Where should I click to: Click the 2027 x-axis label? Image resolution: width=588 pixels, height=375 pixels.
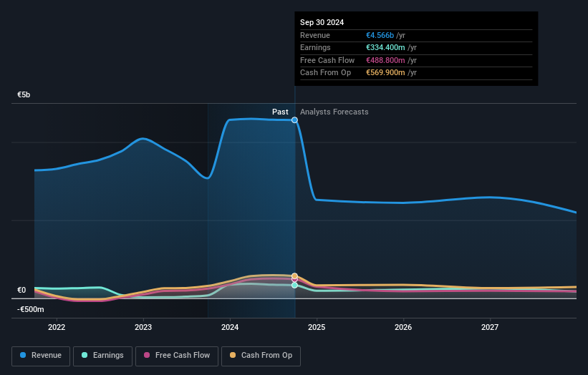click(x=490, y=328)
